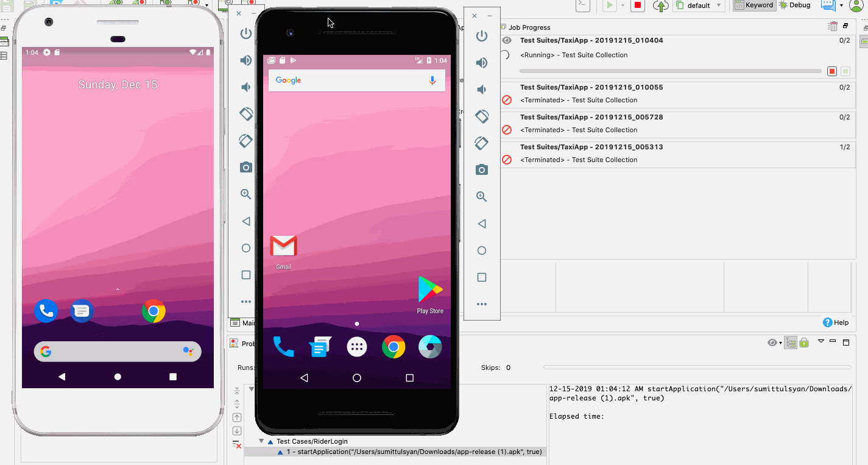868x465 pixels.
Task: Click the green upload cloud icon
Action: [660, 5]
